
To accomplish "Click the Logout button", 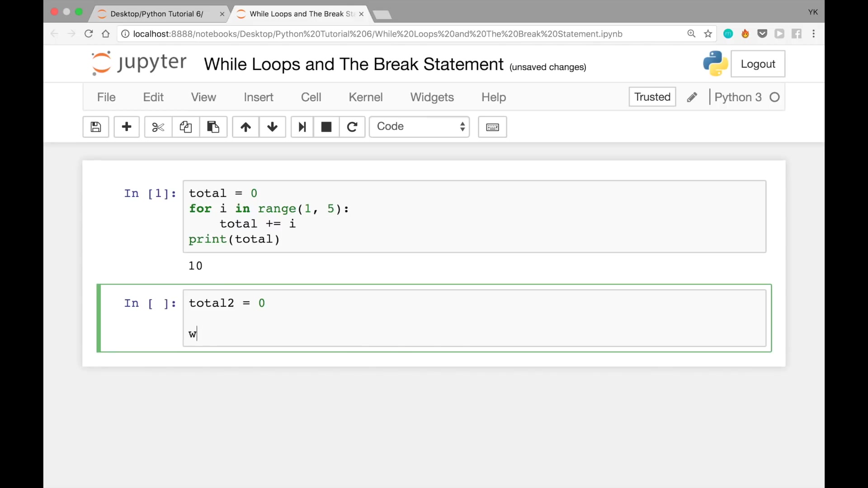I will click(758, 64).
